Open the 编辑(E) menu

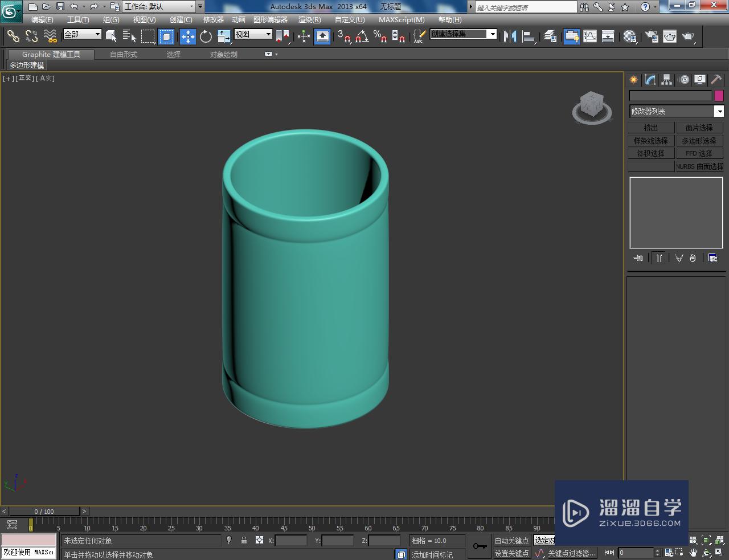click(42, 19)
